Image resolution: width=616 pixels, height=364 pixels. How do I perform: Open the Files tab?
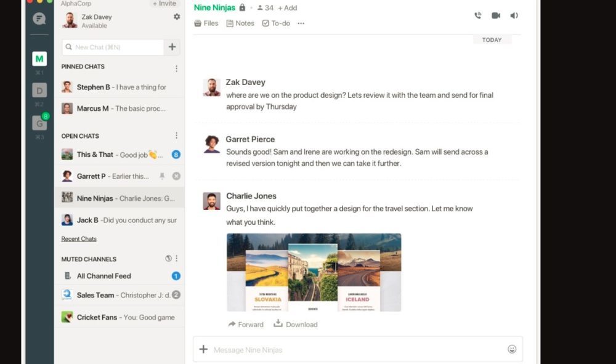tap(206, 23)
